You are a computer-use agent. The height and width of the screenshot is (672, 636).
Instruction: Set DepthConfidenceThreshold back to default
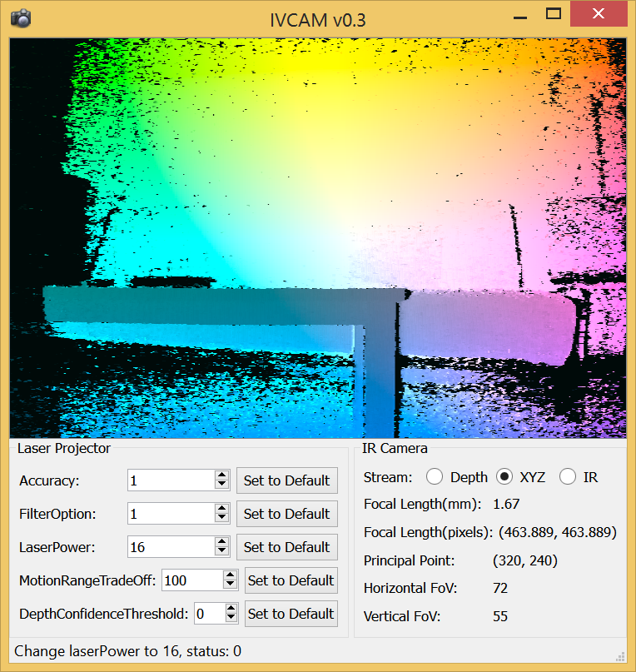click(291, 614)
